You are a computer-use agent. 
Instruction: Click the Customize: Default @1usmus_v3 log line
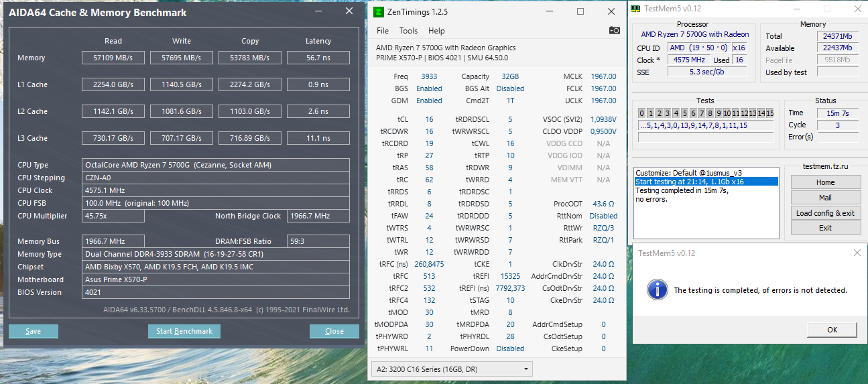(688, 173)
